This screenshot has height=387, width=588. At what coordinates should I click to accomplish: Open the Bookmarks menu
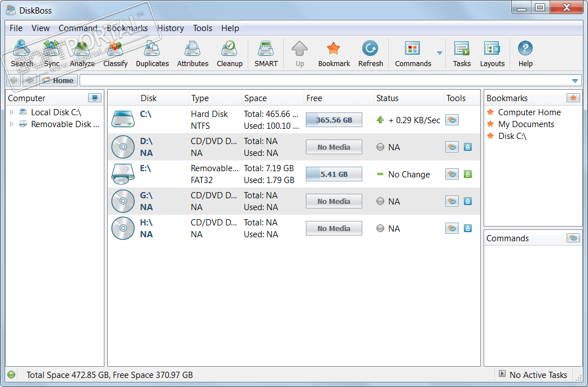[x=128, y=28]
